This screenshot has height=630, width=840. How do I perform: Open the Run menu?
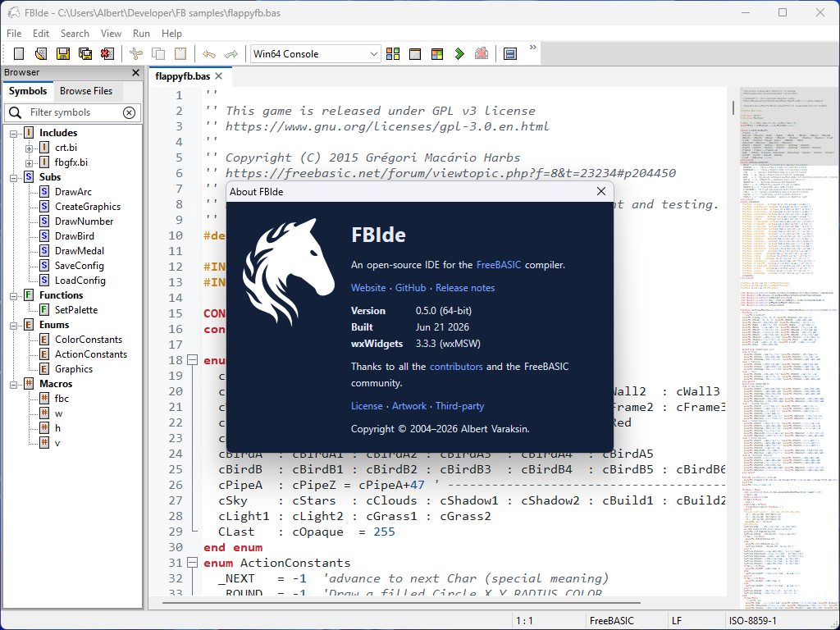click(141, 33)
